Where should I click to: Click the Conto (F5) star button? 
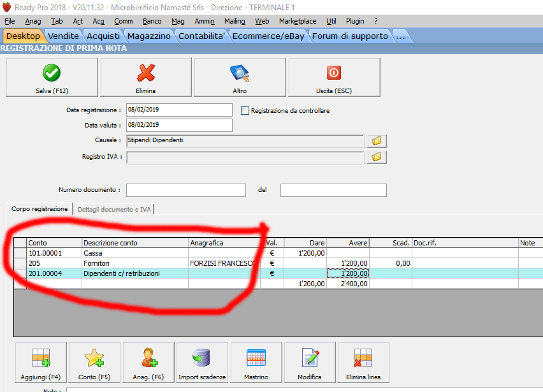click(94, 363)
